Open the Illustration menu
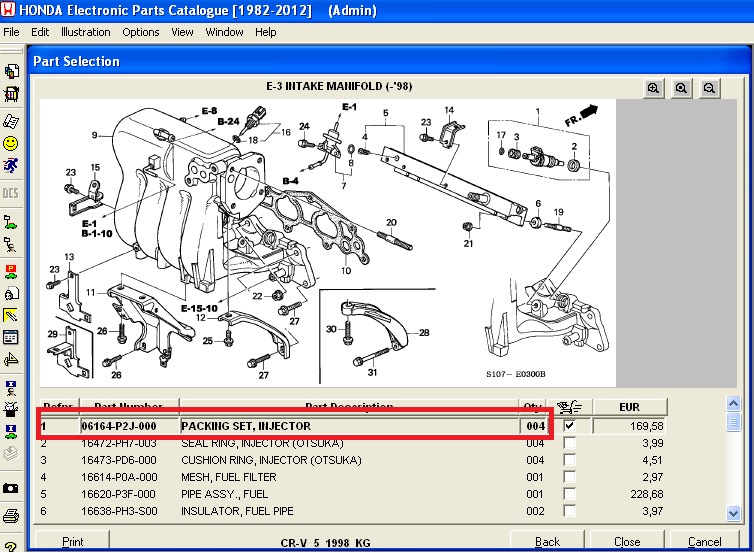Image resolution: width=754 pixels, height=553 pixels. pos(86,32)
